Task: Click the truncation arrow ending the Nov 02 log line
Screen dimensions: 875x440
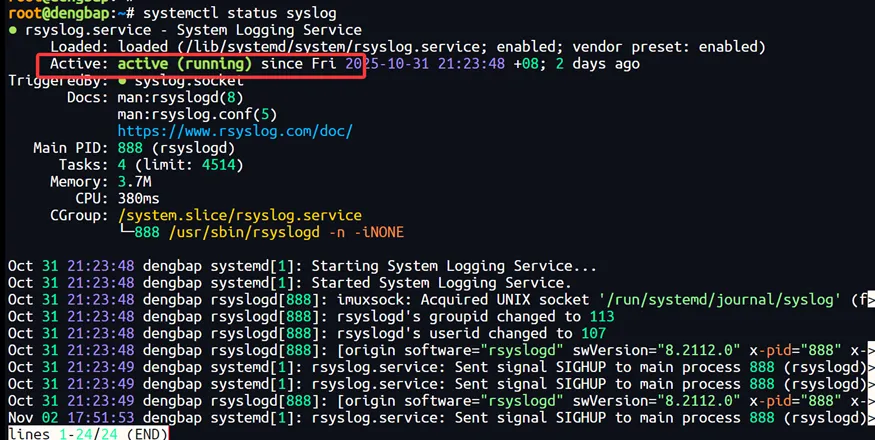Action: click(868, 417)
